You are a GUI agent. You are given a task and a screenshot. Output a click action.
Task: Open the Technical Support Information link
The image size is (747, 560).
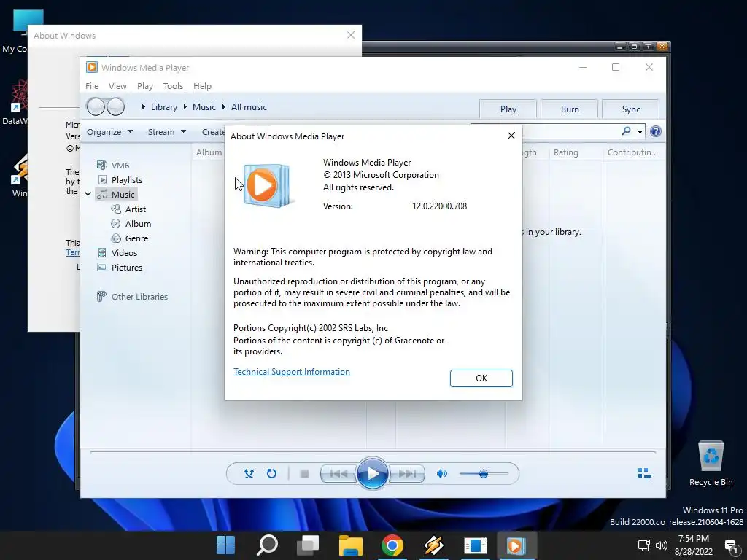pyautogui.click(x=292, y=371)
